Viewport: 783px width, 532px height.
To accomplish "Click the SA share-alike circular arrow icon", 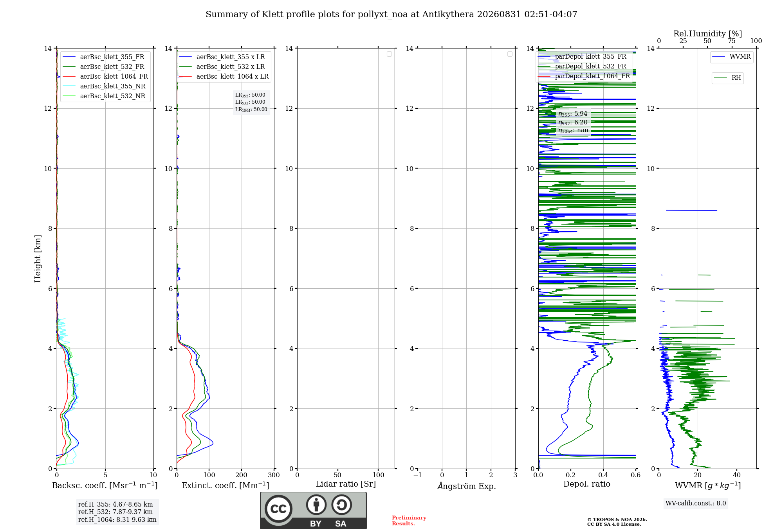I will pyautogui.click(x=341, y=505).
